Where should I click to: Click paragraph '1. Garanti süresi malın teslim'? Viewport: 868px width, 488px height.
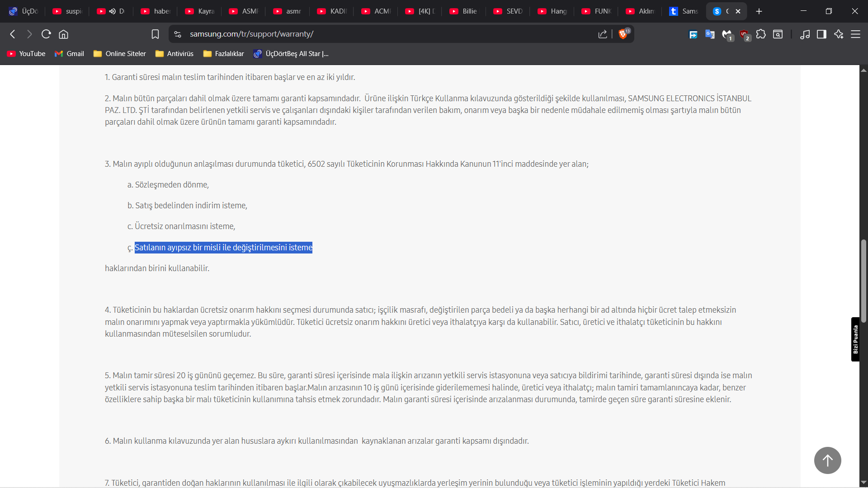tap(230, 77)
